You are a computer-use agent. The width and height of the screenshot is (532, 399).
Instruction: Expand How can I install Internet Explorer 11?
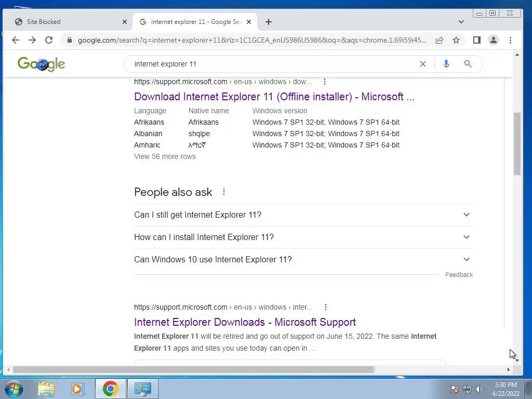point(303,237)
